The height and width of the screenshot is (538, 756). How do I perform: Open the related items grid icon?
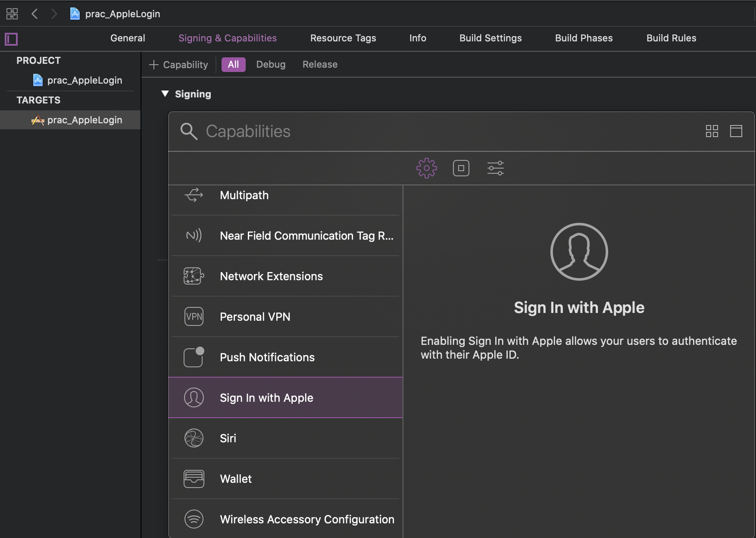pyautogui.click(x=12, y=14)
